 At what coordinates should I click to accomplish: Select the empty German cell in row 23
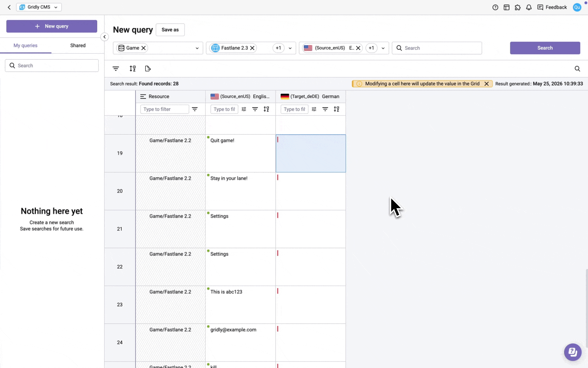[311, 305]
